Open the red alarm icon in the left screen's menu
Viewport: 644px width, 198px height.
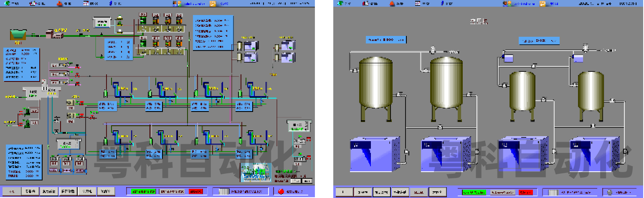pos(59,3)
